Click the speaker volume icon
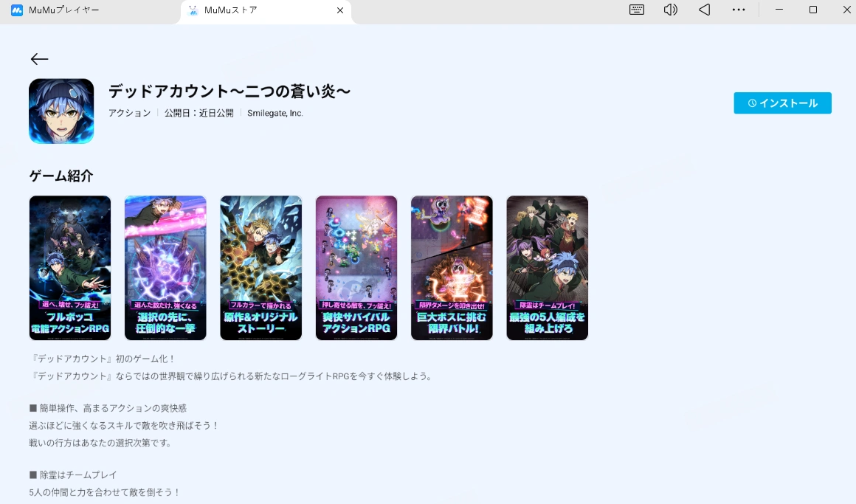The height and width of the screenshot is (504, 856). [670, 10]
